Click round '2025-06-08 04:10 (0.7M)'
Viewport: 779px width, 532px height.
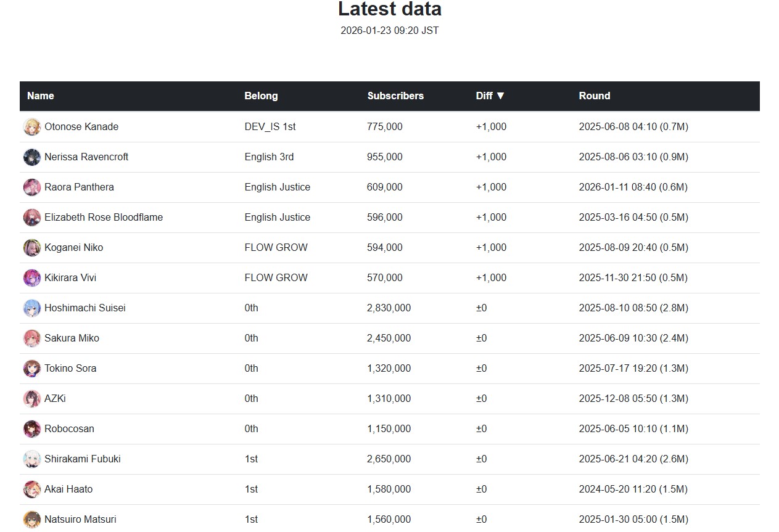[633, 127]
